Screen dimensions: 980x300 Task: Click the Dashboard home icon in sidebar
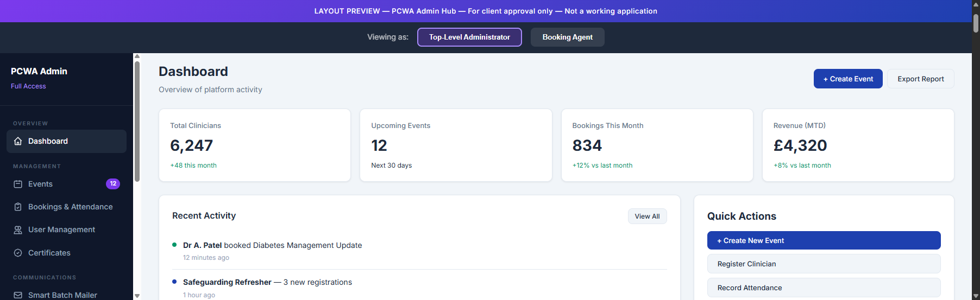18,141
